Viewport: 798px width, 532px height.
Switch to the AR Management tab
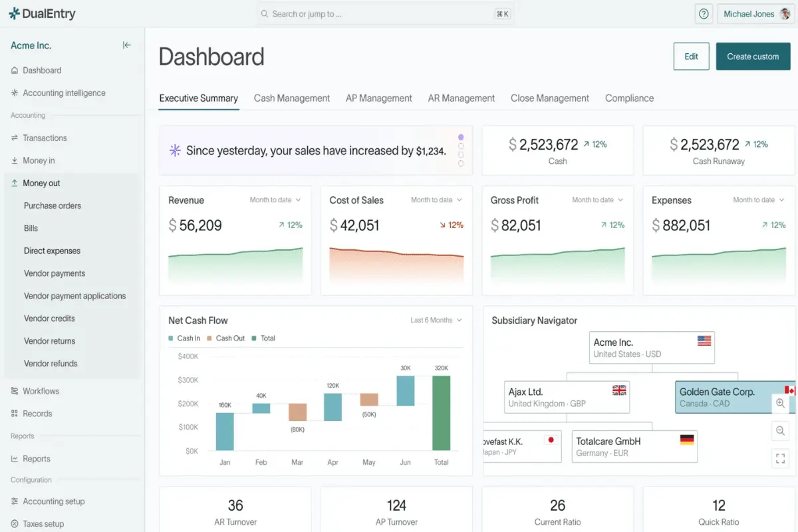(462, 98)
